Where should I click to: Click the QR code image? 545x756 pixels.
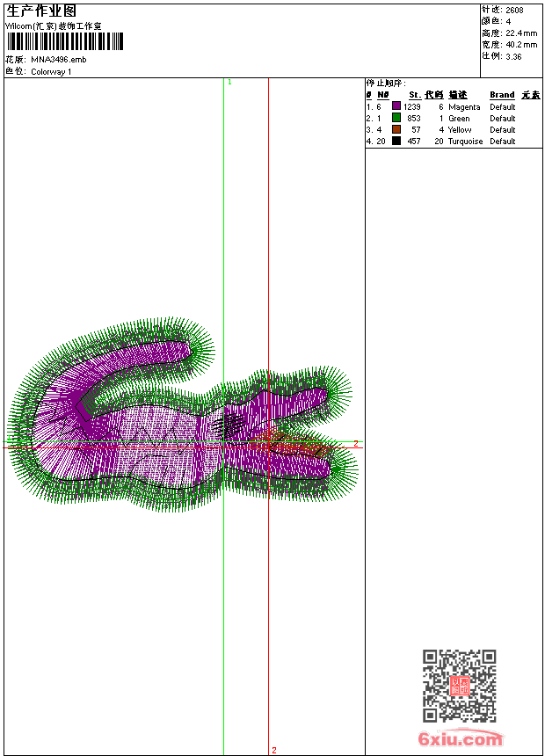pos(459,685)
